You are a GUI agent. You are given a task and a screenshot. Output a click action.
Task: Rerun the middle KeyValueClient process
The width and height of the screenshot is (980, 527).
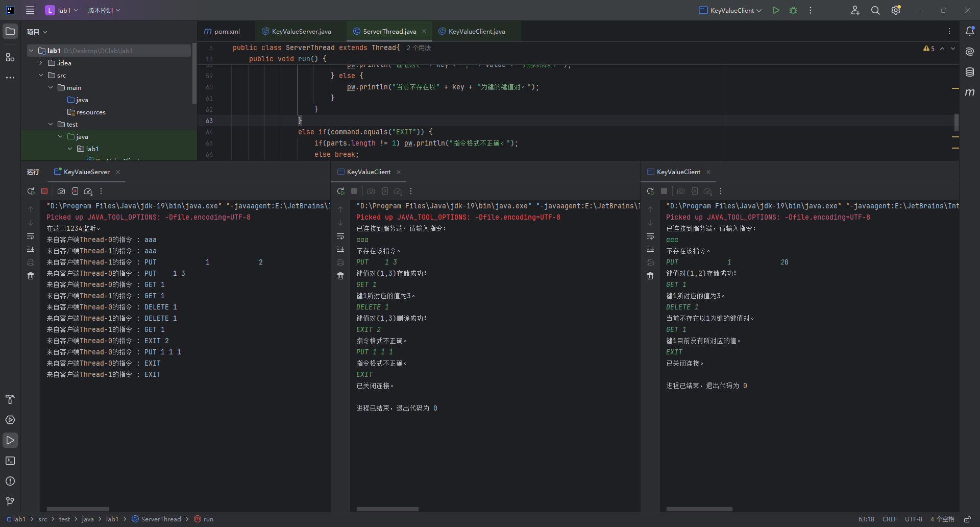[x=341, y=191]
